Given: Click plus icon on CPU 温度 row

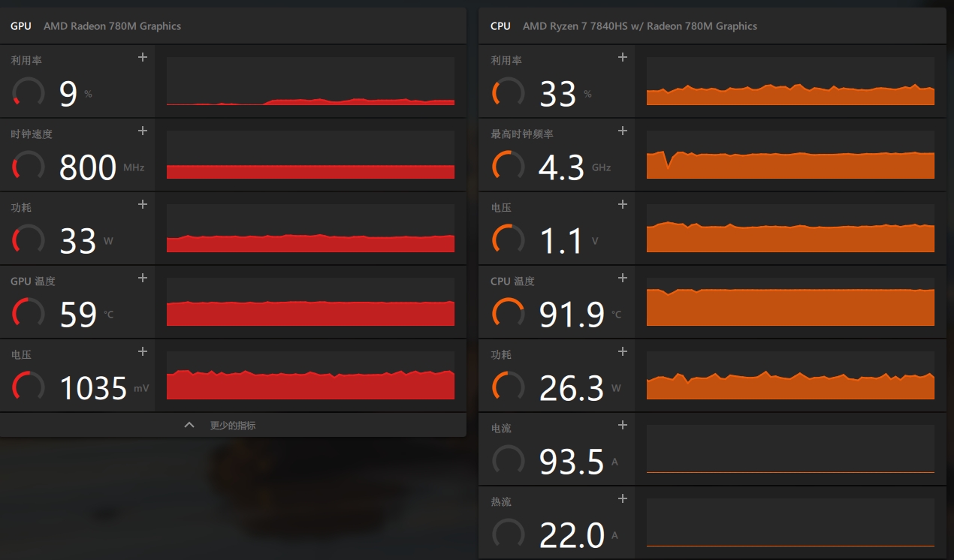Looking at the screenshot, I should (x=622, y=278).
